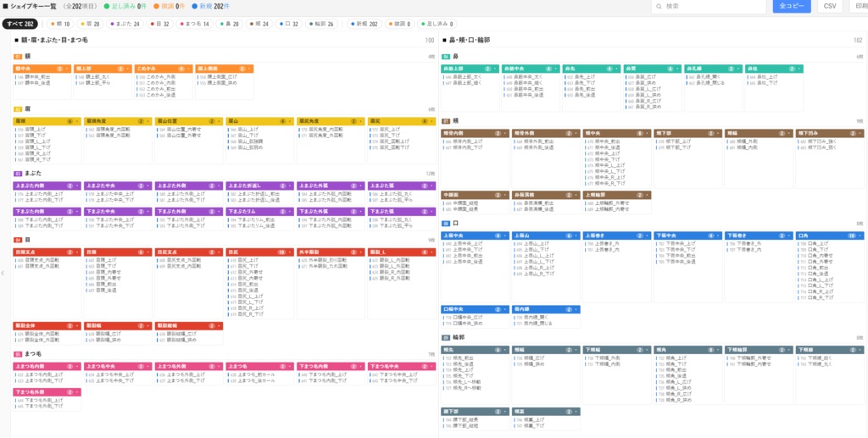Open the dropdown arrow on the 鼻孔縁 card

pyautogui.click(x=739, y=69)
